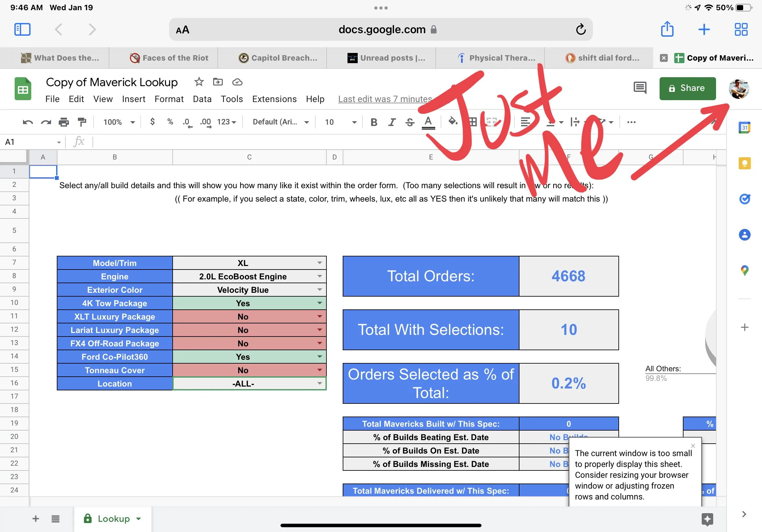Expand the Engine selection dropdown

pyautogui.click(x=319, y=276)
